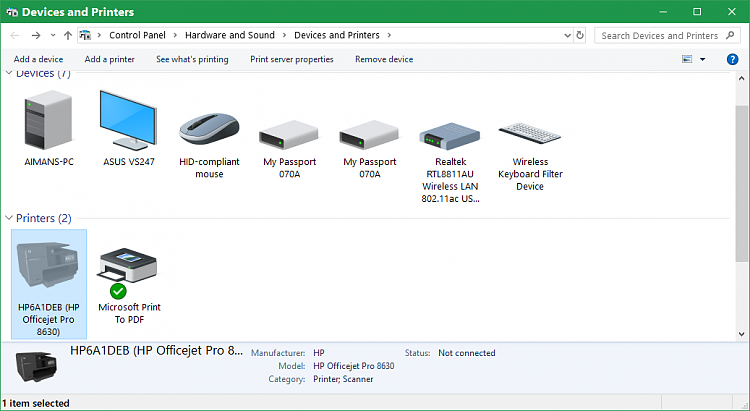The image size is (750, 411).
Task: Click the vertical scrollbar down arrow
Action: coord(741,334)
